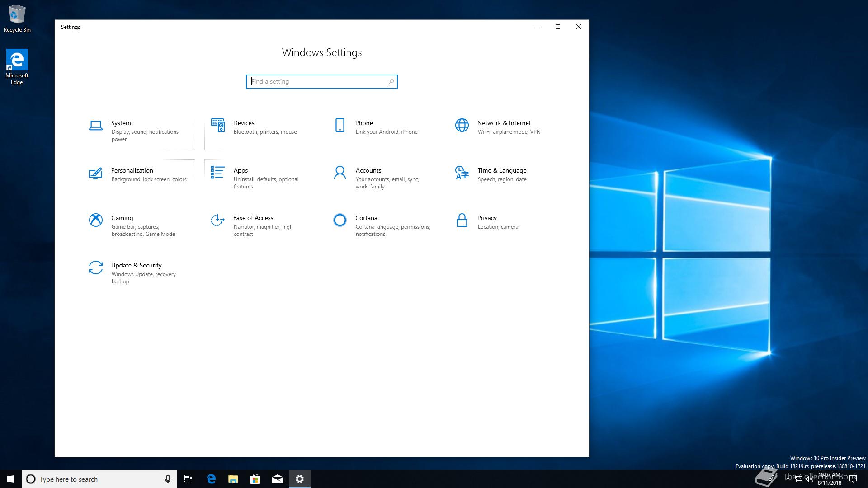Open the Mail app from taskbar
Viewport: 868px width, 488px height.
pyautogui.click(x=278, y=479)
